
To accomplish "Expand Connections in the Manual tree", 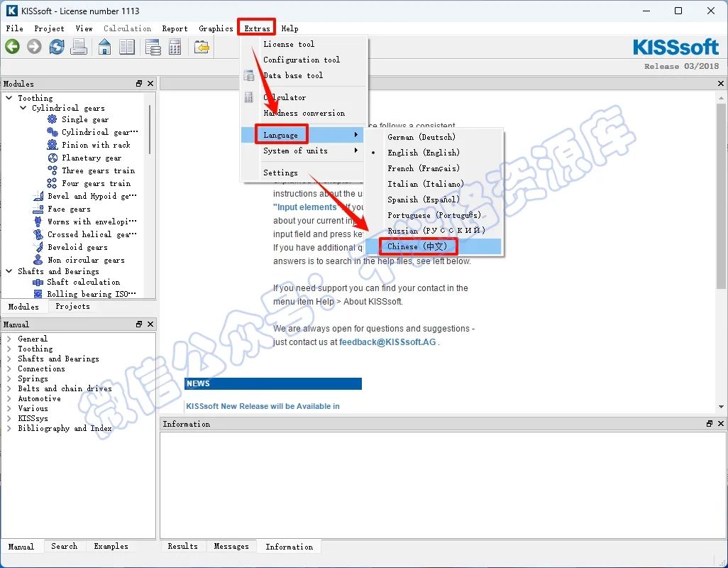I will (x=9, y=368).
